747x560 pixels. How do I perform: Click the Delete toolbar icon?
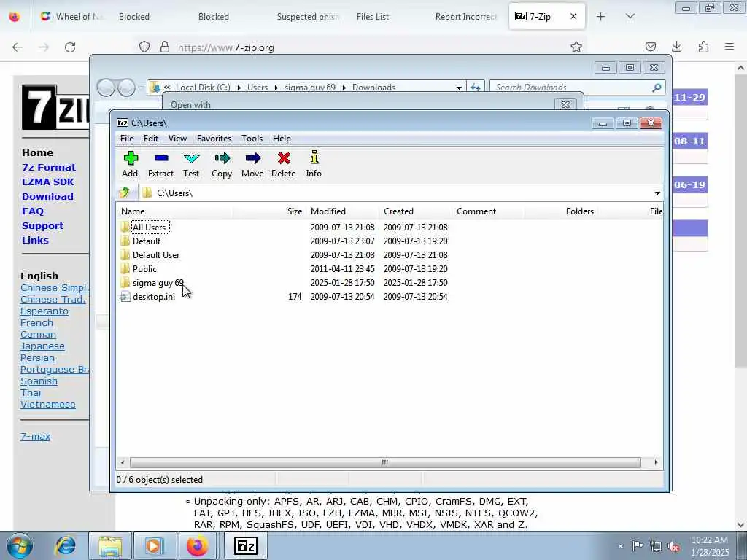tap(284, 164)
